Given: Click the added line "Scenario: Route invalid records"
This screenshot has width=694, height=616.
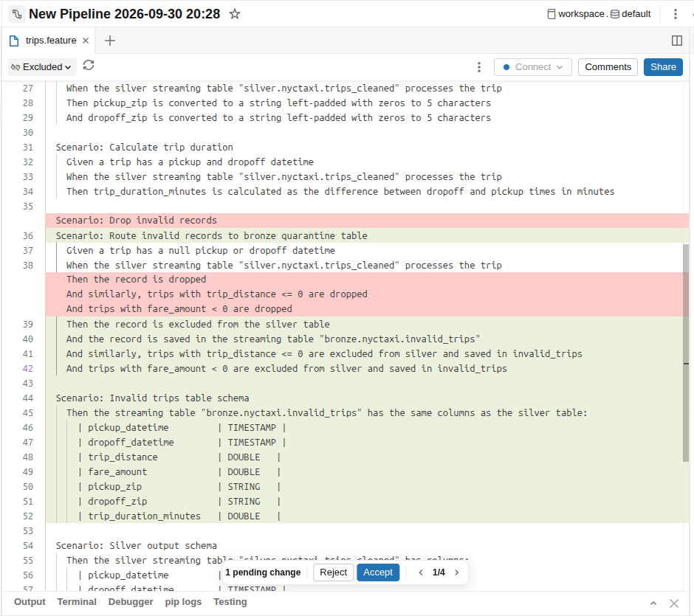Looking at the screenshot, I should pos(366,235).
